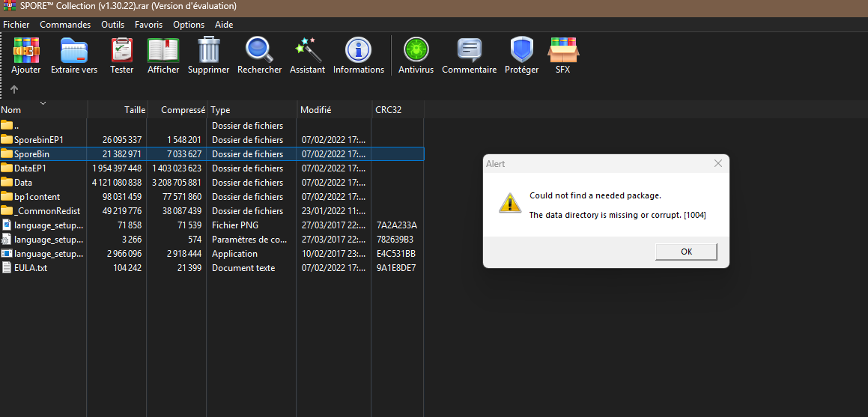Sort by the Compressé column header
Screen dimensions: 868x417
click(177, 110)
